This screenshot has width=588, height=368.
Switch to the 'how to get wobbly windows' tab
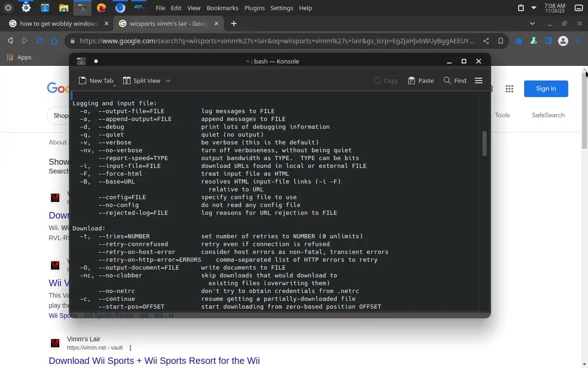59,23
